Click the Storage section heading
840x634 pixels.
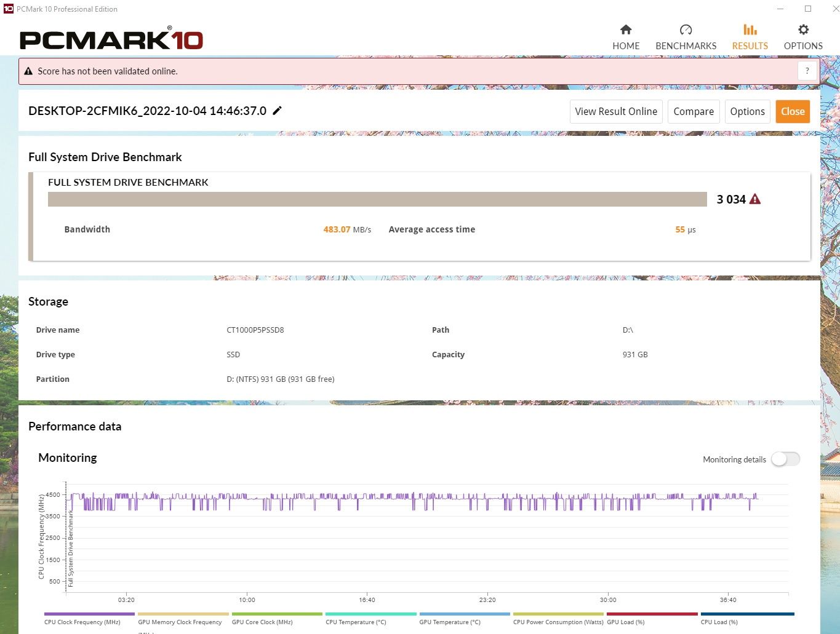click(x=48, y=301)
